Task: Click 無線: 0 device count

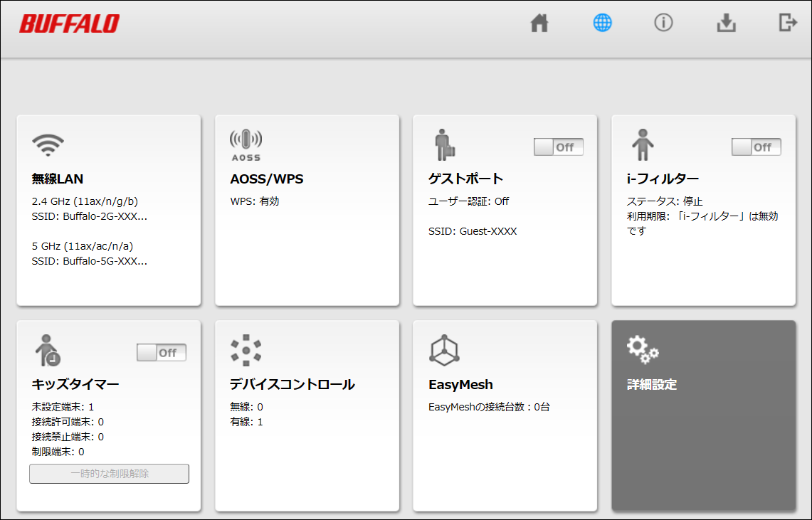Action: coord(246,407)
